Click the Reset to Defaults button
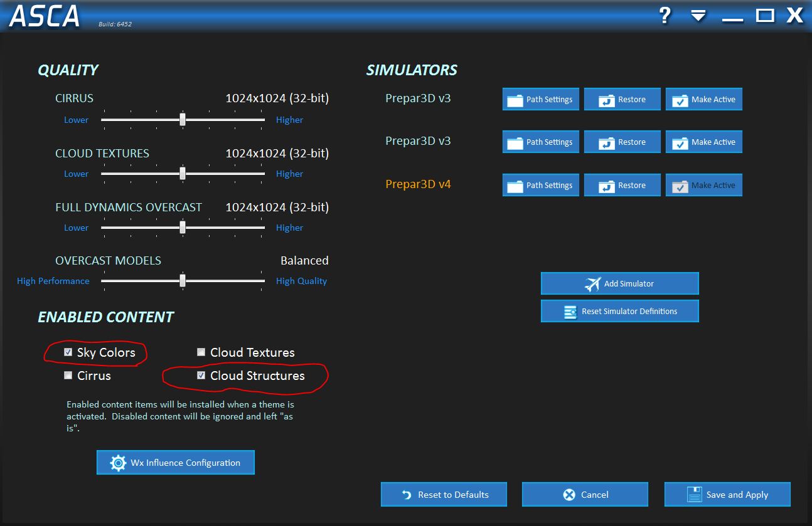Viewport: 812px width, 526px height. pos(444,495)
